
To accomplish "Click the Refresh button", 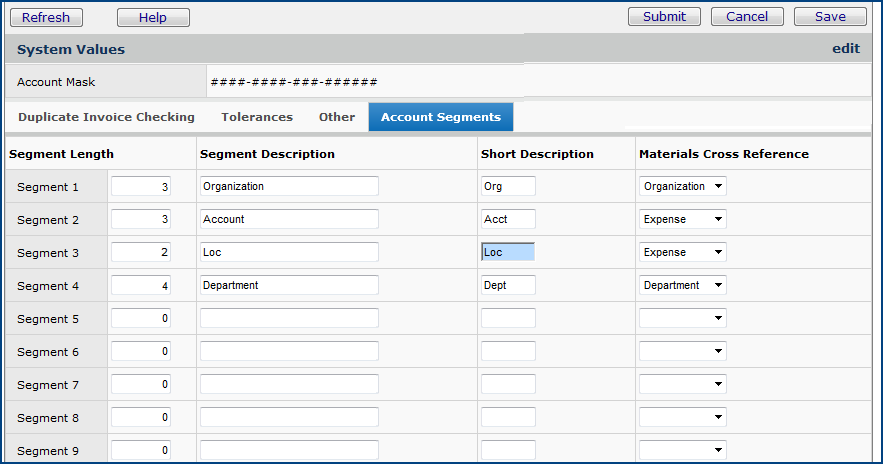I will coord(46,17).
